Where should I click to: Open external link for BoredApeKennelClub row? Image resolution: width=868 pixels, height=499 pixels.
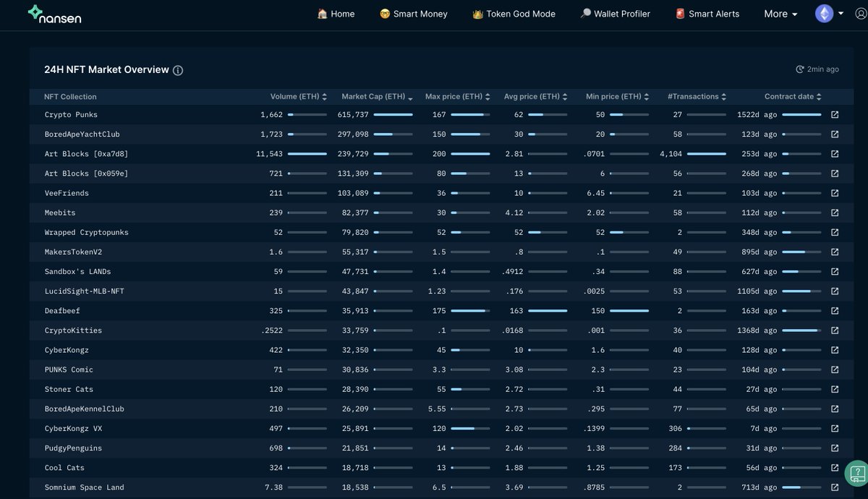(835, 409)
